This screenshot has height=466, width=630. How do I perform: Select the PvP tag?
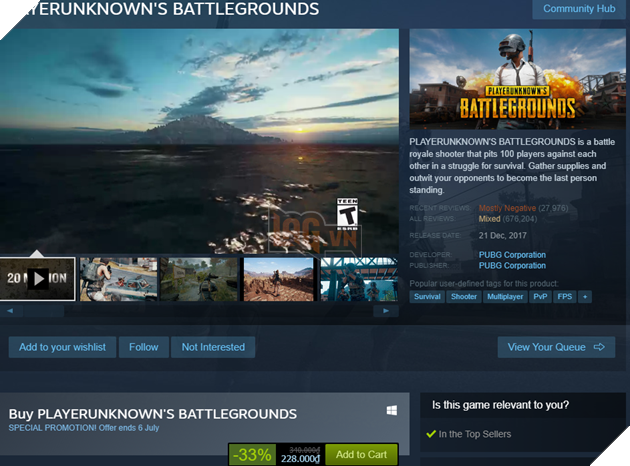pos(540,297)
